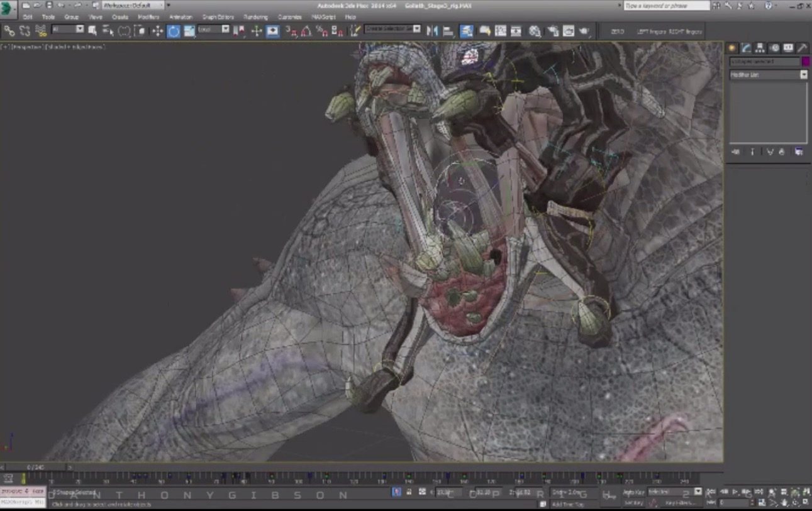
Task: Click the Align tool icon
Action: 448,30
